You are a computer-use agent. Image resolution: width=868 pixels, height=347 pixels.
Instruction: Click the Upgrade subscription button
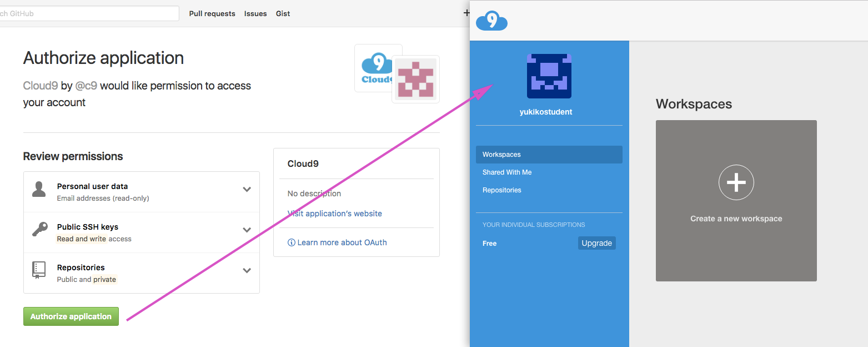[596, 243]
